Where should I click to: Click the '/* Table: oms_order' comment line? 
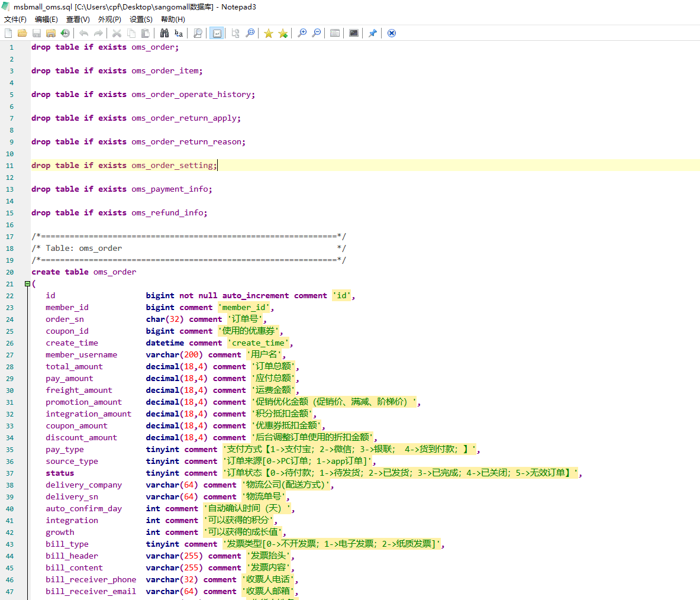coord(188,248)
